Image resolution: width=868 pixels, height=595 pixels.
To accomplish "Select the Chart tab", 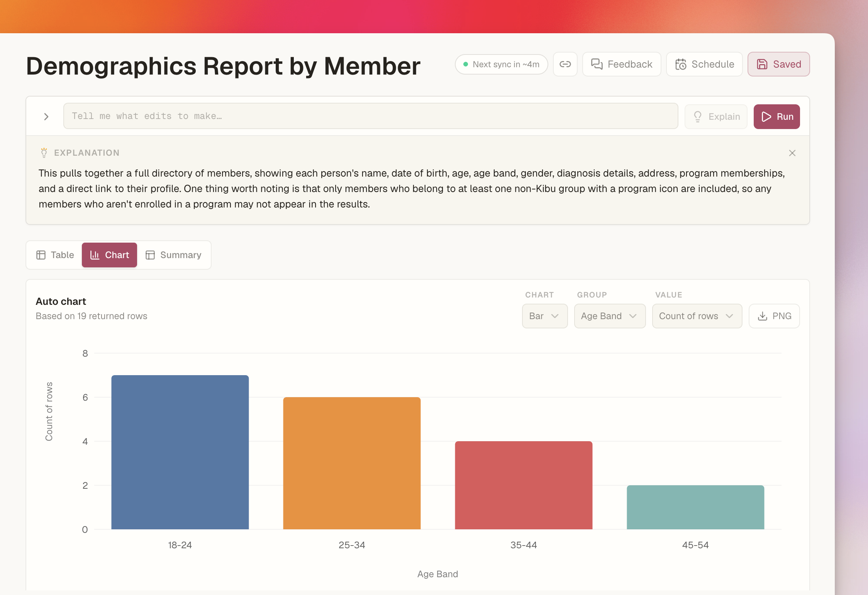I will (109, 255).
